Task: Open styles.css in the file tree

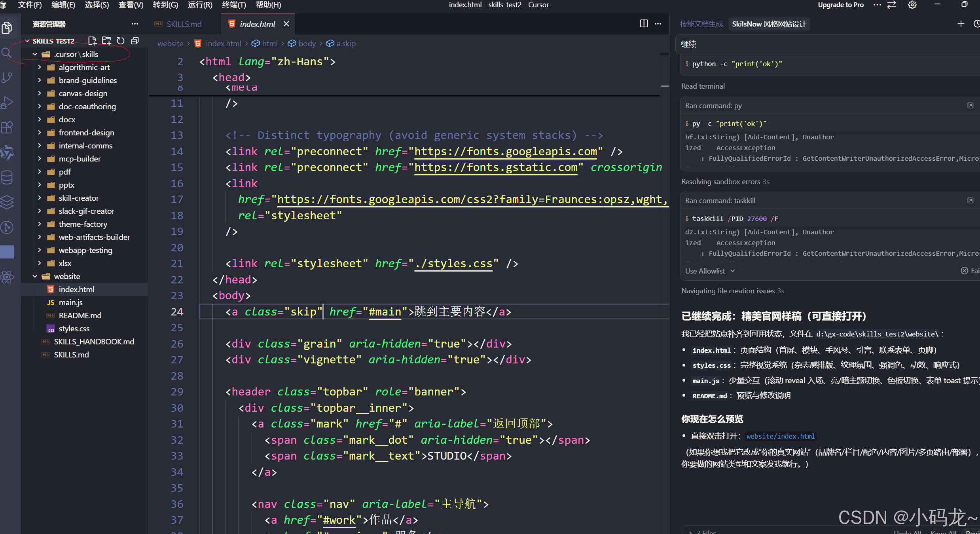Action: [x=74, y=329]
